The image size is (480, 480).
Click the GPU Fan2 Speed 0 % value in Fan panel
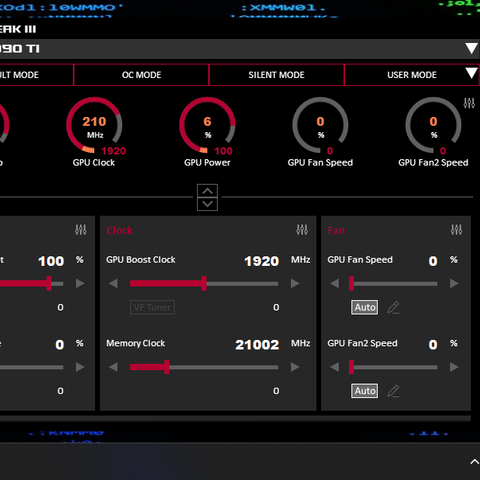[x=433, y=345]
